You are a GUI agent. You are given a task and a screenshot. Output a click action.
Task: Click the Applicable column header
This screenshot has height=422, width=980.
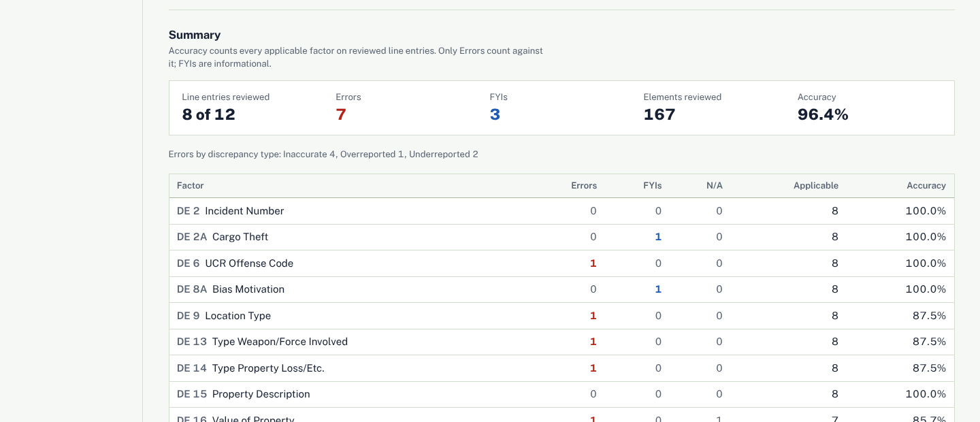[x=816, y=185]
